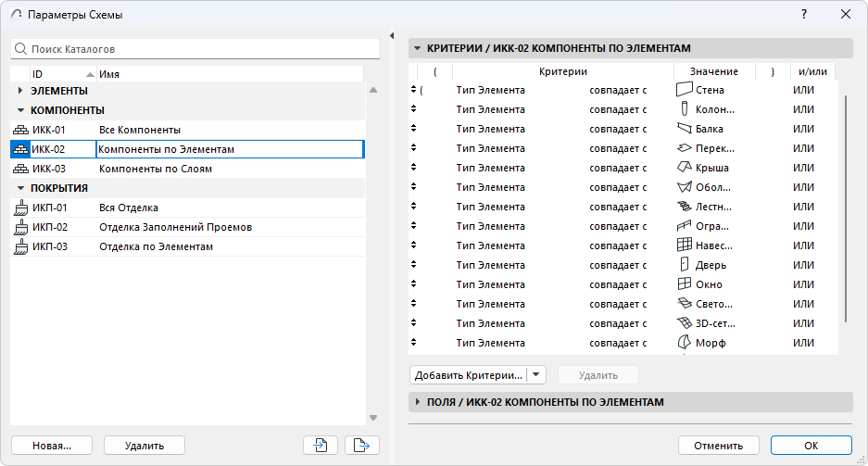Collapse the ПОКРЫТИЯ group
This screenshot has width=868, height=466.
[x=20, y=188]
